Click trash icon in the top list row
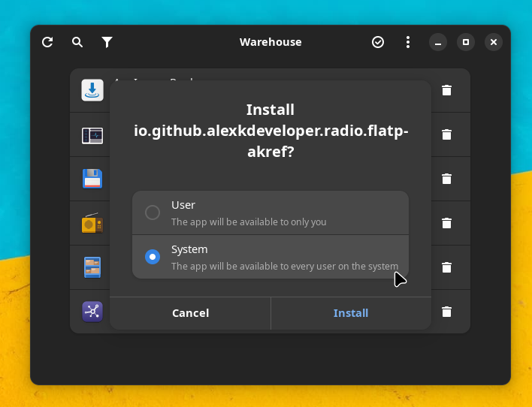532x407 pixels. click(446, 90)
